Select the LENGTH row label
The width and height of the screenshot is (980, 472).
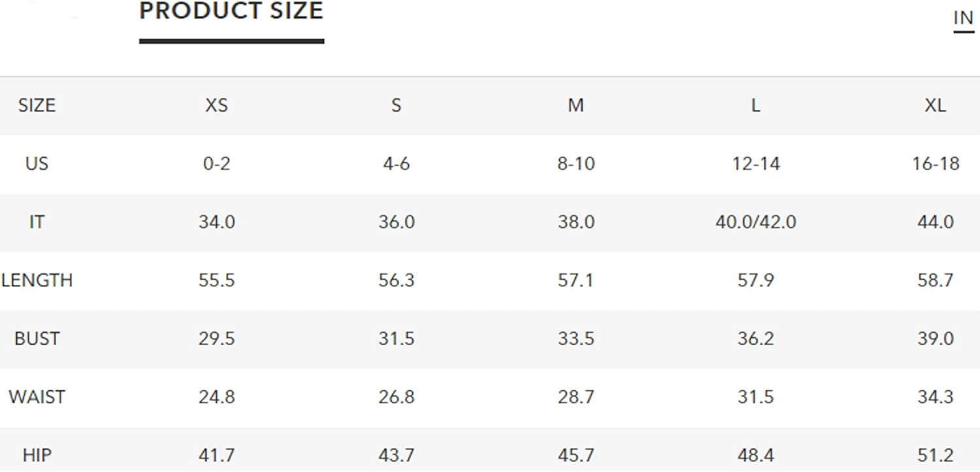(x=37, y=280)
